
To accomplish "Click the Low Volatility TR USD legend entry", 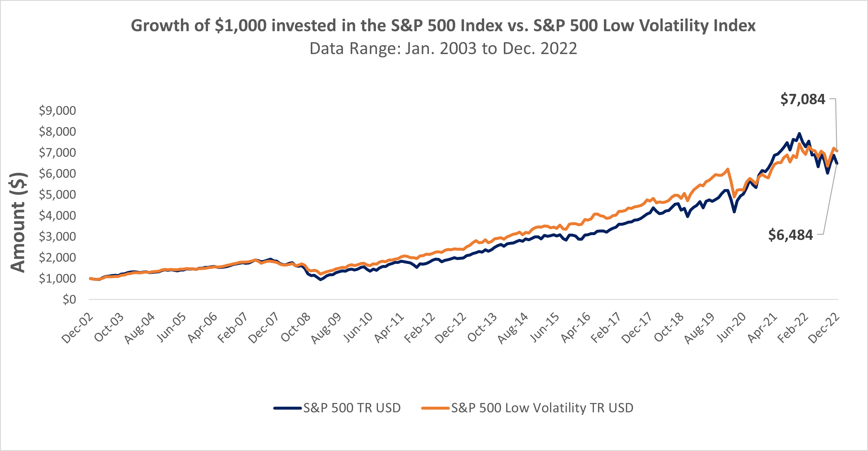I will pyautogui.click(x=542, y=408).
